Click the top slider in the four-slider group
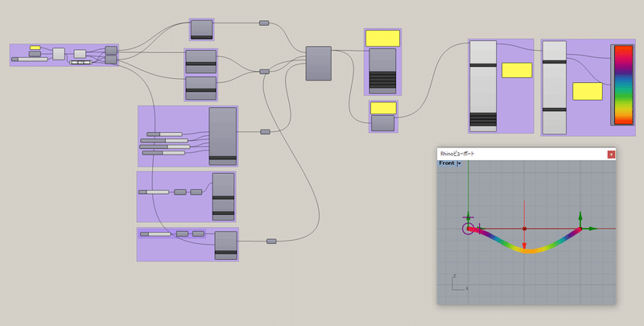The height and width of the screenshot is (326, 644). click(164, 134)
